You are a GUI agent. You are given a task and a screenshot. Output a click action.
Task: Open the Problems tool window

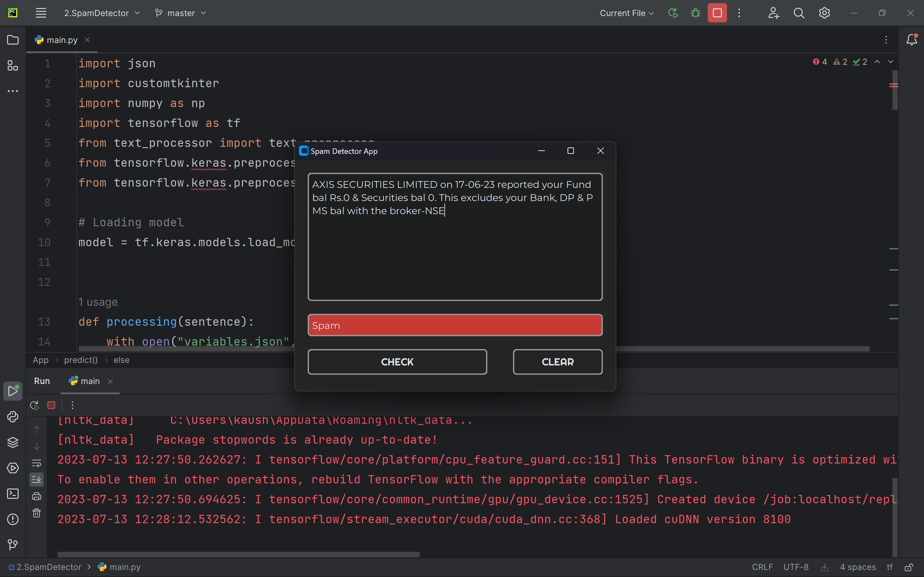13,519
